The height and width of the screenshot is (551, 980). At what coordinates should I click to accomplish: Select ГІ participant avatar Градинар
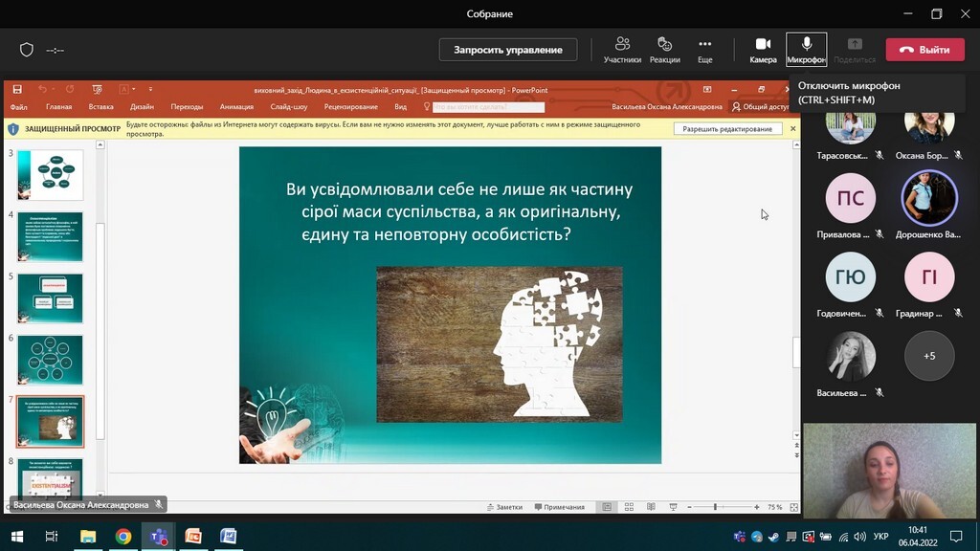click(x=928, y=277)
